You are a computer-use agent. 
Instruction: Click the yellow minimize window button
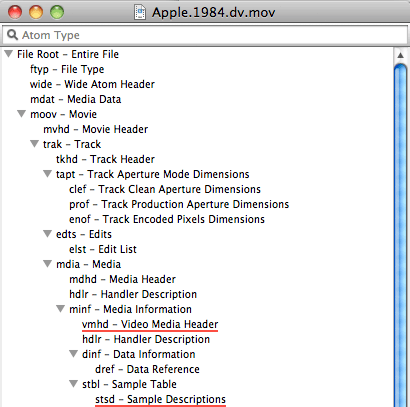click(x=36, y=12)
